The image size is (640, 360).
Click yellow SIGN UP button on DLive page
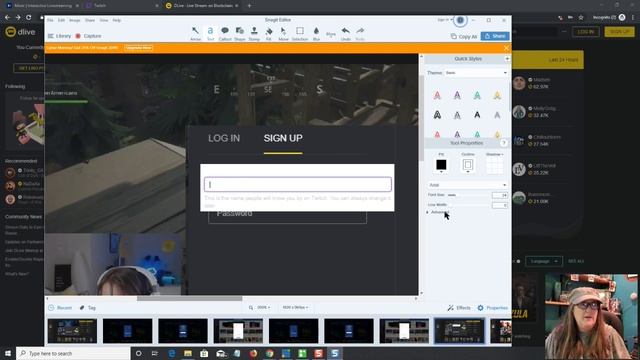[x=620, y=32]
